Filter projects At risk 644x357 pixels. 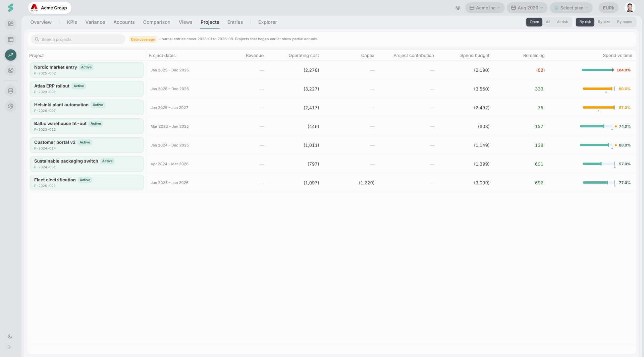click(x=562, y=22)
